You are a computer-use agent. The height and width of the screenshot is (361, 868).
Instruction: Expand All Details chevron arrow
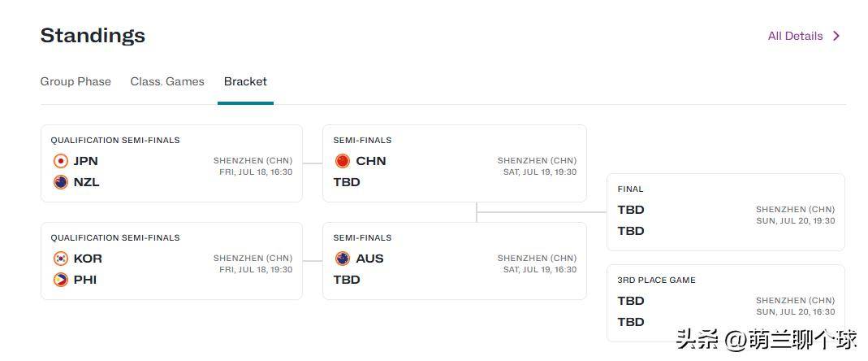pyautogui.click(x=836, y=36)
